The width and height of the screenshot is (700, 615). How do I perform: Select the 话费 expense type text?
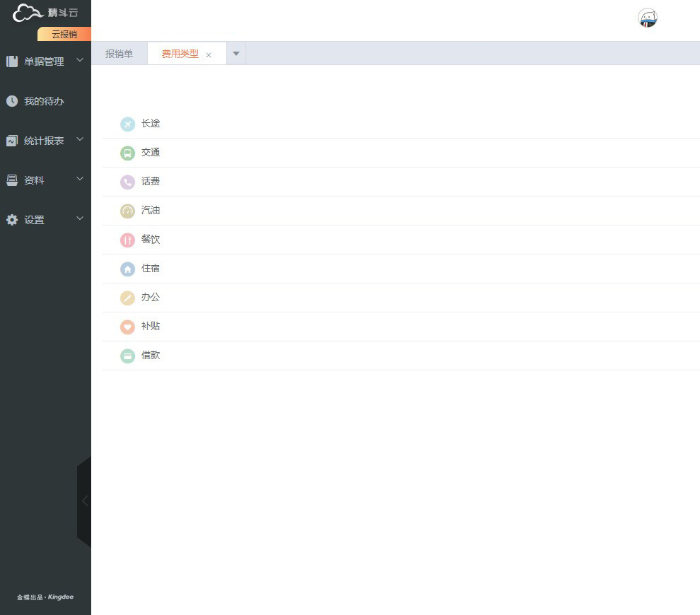click(x=151, y=181)
